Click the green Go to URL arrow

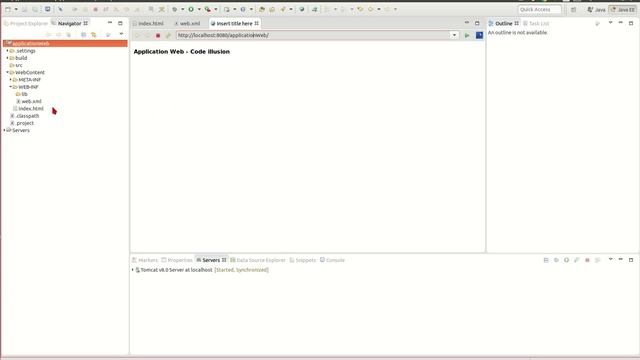coord(467,36)
